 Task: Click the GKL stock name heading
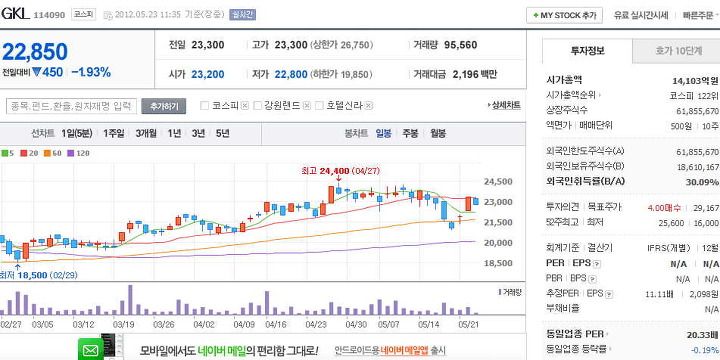click(15, 14)
